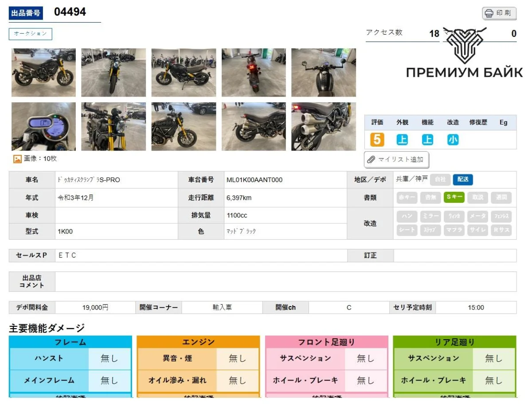Toggle the マフラ modification badge

pyautogui.click(x=454, y=230)
